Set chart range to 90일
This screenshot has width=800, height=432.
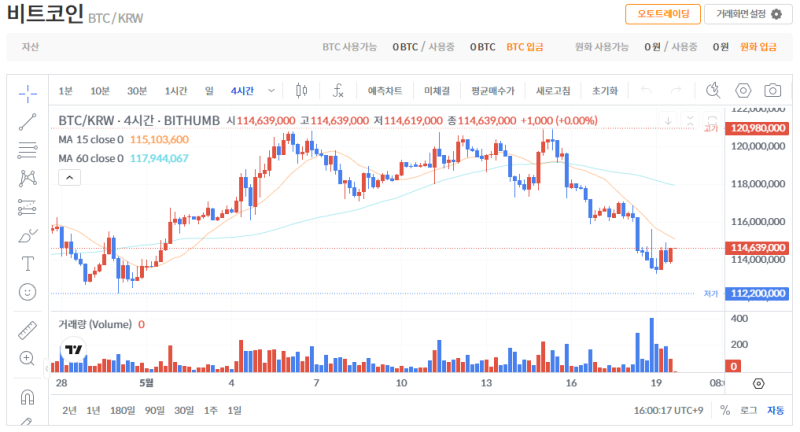(x=155, y=411)
